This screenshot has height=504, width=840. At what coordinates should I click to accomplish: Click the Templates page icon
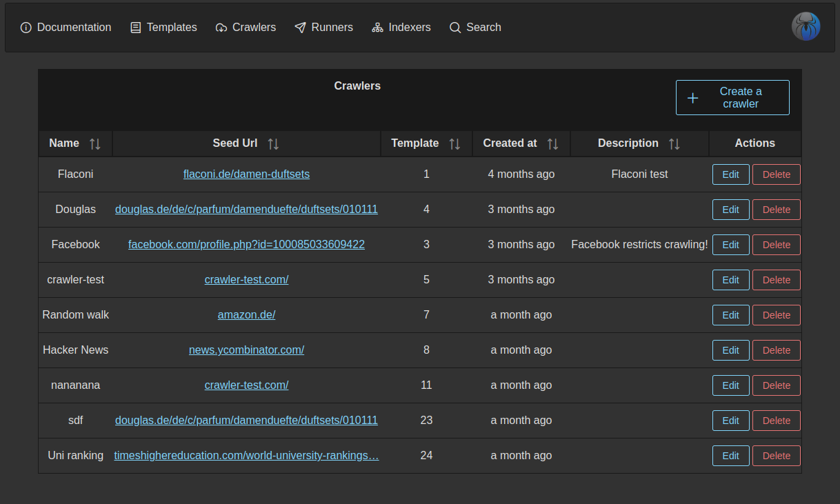tap(136, 28)
